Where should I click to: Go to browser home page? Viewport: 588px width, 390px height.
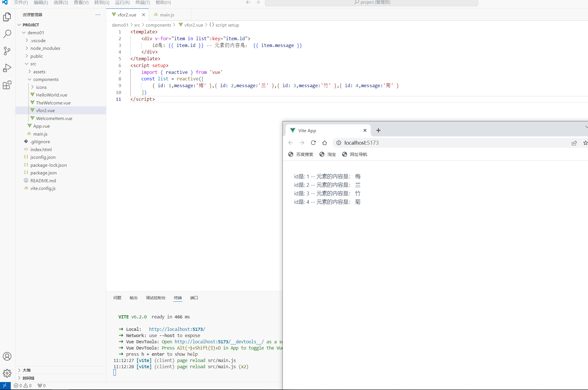(x=324, y=143)
